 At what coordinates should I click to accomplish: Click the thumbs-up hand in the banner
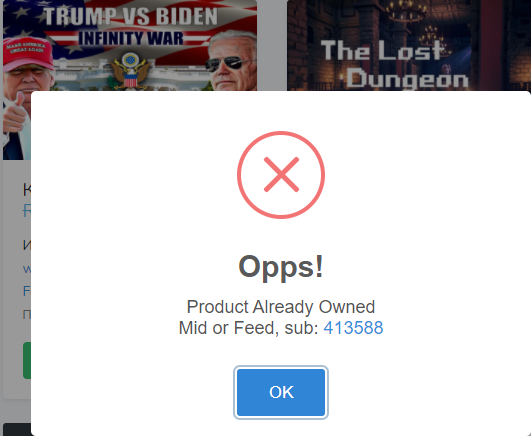16,113
